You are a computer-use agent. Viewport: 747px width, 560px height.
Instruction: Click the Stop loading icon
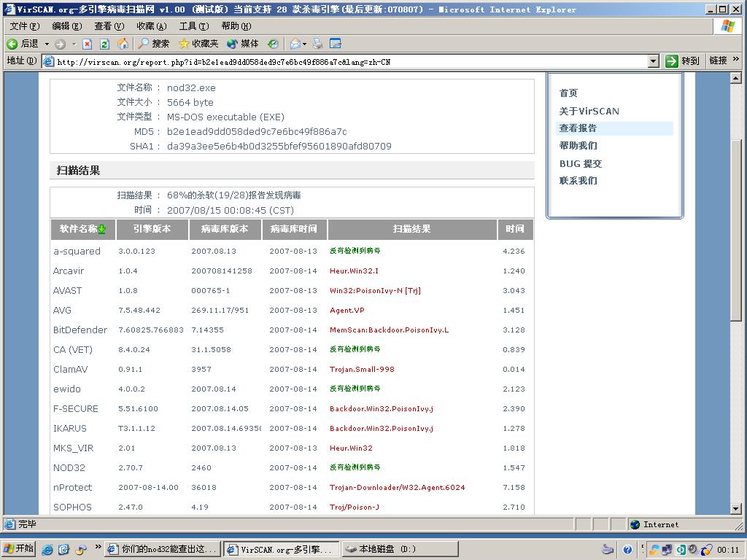(x=87, y=44)
